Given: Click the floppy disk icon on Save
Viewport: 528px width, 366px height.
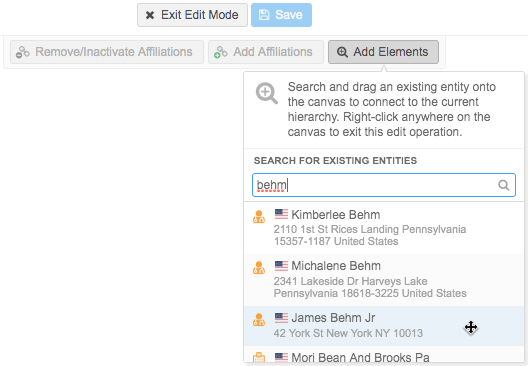Looking at the screenshot, I should [x=264, y=15].
